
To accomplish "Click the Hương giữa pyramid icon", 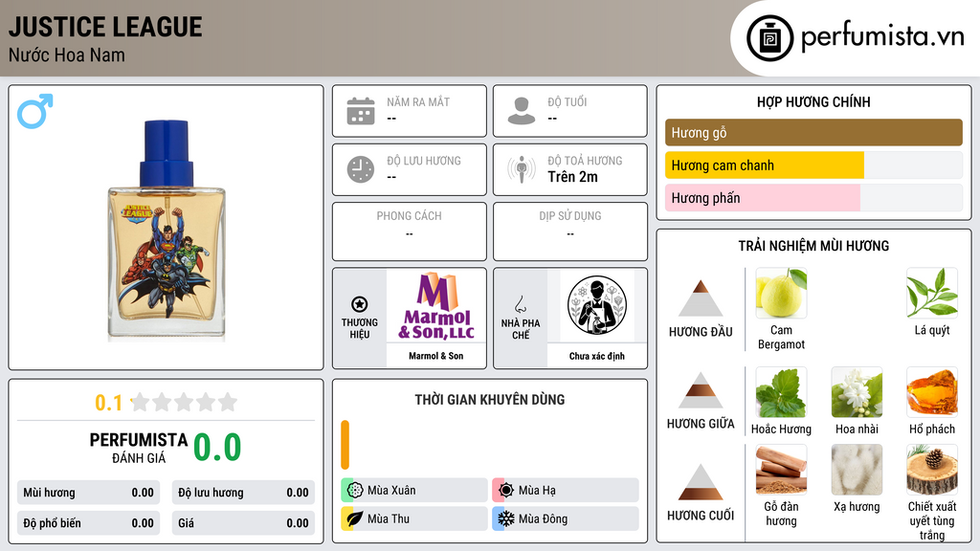I will [x=701, y=390].
